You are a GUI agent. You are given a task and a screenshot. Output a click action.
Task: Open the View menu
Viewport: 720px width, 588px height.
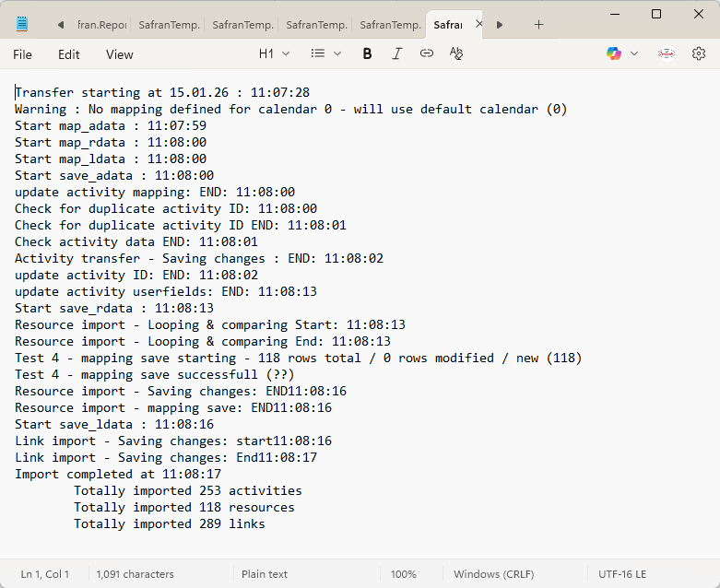[x=120, y=54]
